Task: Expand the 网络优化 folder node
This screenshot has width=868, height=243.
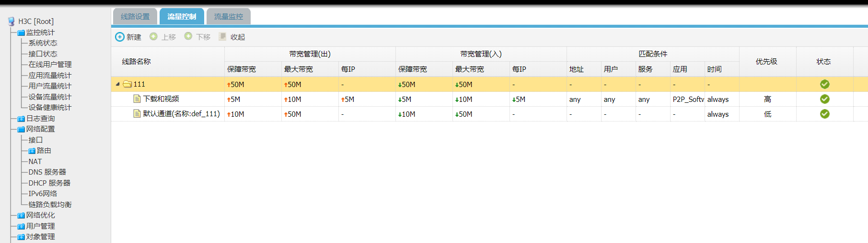Action: pos(21,215)
